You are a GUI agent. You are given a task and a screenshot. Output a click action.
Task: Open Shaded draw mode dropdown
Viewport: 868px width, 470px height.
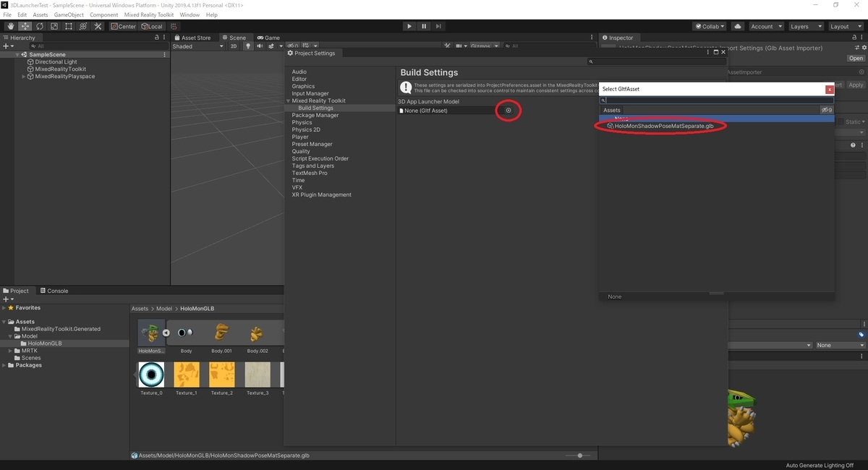point(198,46)
